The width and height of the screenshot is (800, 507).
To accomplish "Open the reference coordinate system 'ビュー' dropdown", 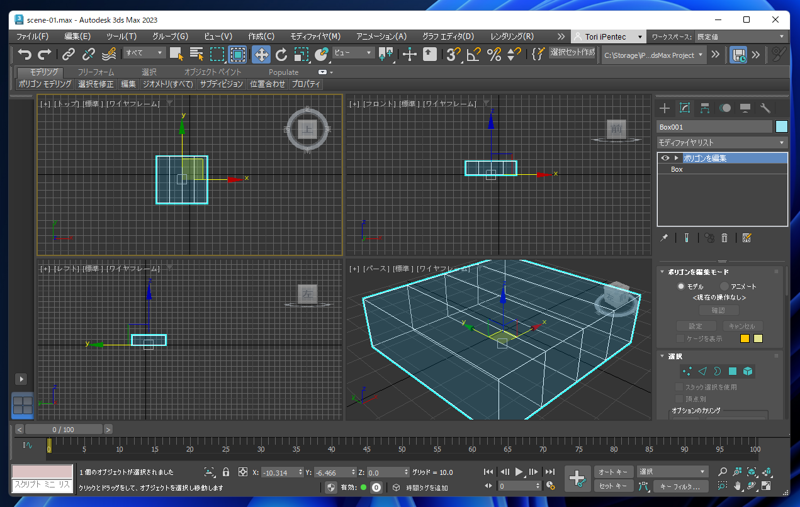I will [353, 53].
